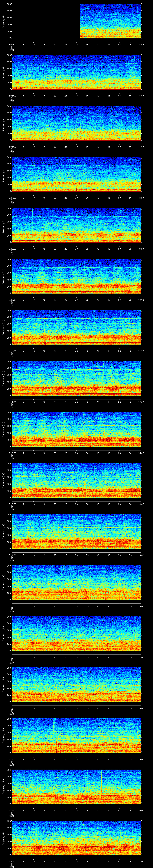Click the spectrogram plot beginning at 5:12:00
Image resolution: width=153 pixels, height=868 pixels.
pos(77,429)
